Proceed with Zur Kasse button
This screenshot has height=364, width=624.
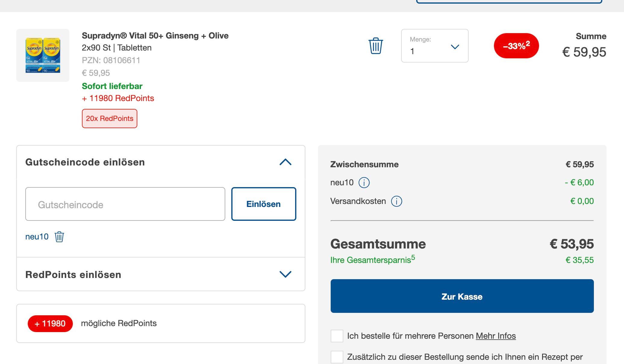coord(462,296)
